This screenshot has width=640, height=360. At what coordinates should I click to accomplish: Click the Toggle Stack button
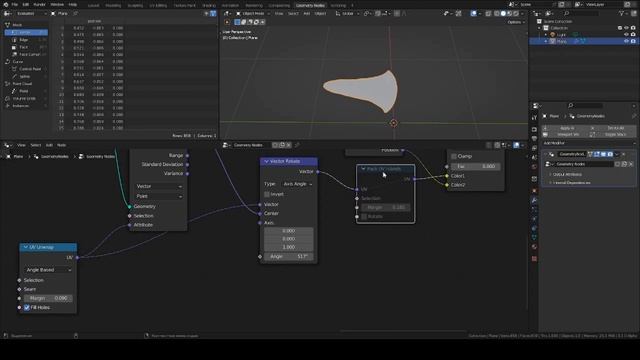coord(613,134)
